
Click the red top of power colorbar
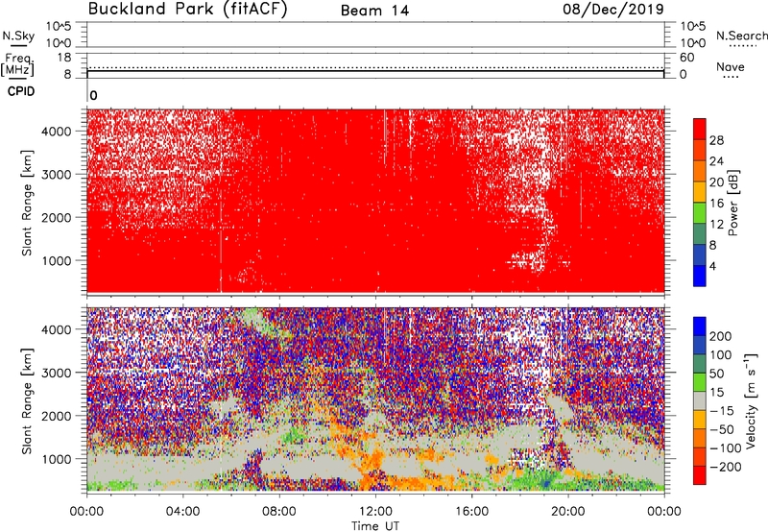coord(700,129)
